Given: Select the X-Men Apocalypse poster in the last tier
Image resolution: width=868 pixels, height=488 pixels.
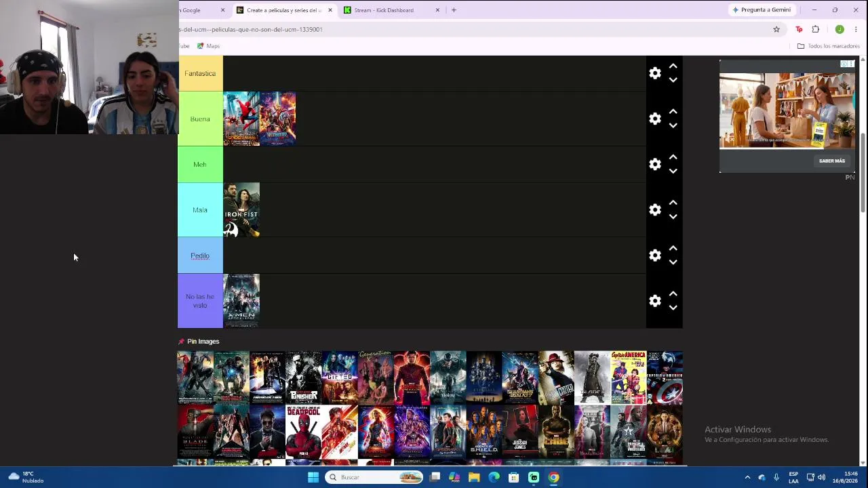Looking at the screenshot, I should (x=241, y=301).
